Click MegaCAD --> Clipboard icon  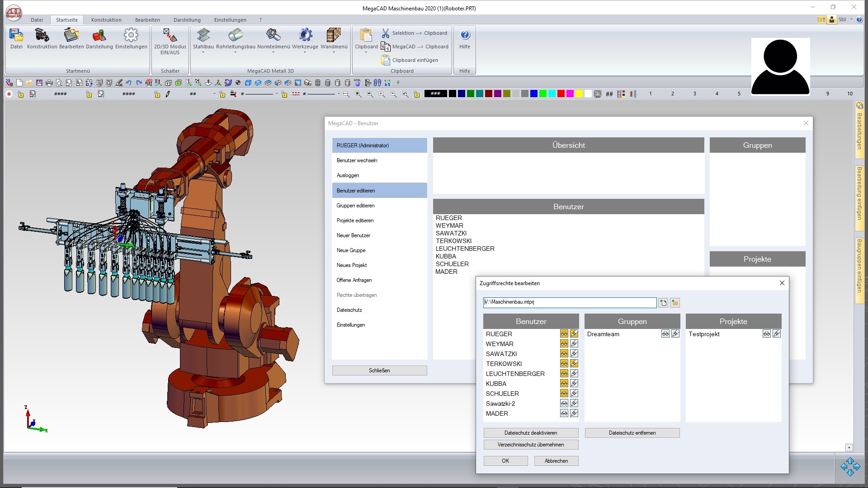pyautogui.click(x=385, y=47)
